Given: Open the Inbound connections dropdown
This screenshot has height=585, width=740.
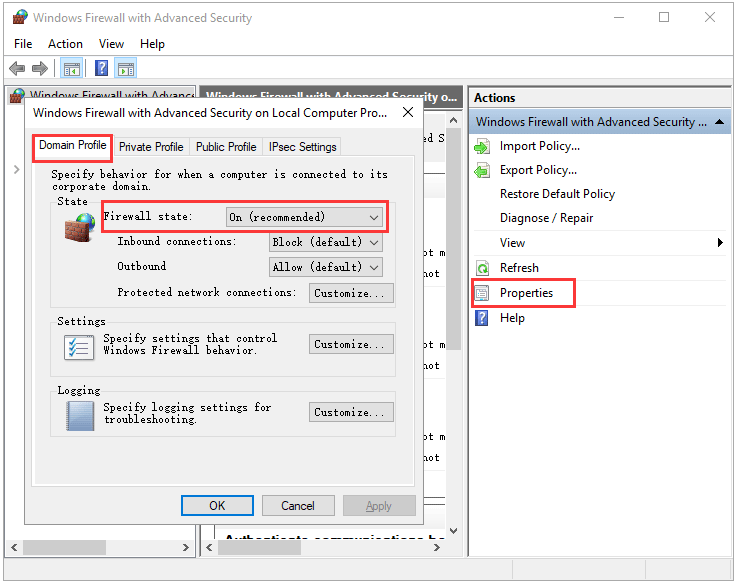Looking at the screenshot, I should point(326,242).
